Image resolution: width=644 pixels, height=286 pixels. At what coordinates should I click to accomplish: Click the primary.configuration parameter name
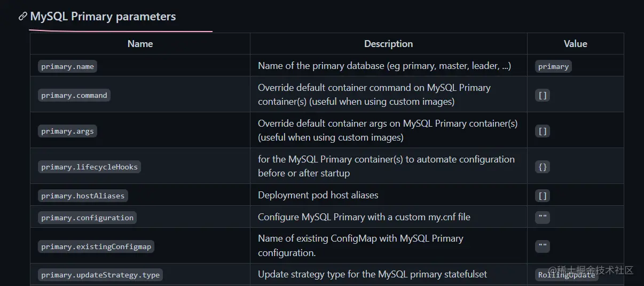[x=87, y=218]
